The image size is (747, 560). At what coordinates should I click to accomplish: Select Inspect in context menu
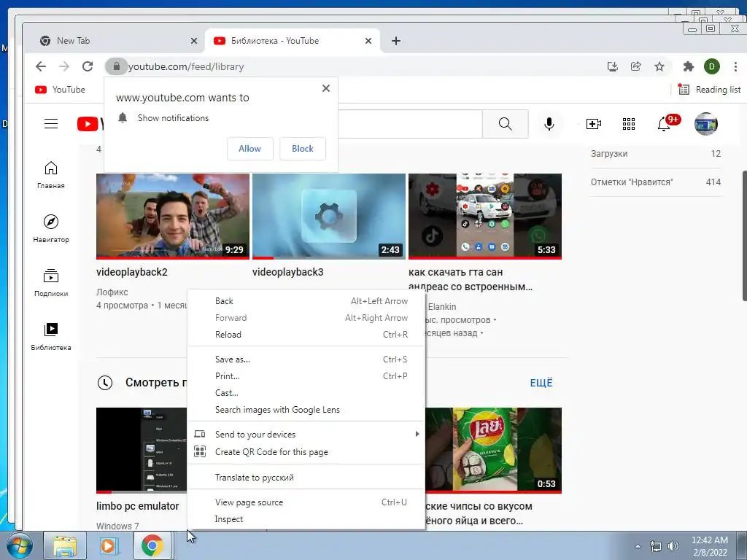pyautogui.click(x=306, y=519)
